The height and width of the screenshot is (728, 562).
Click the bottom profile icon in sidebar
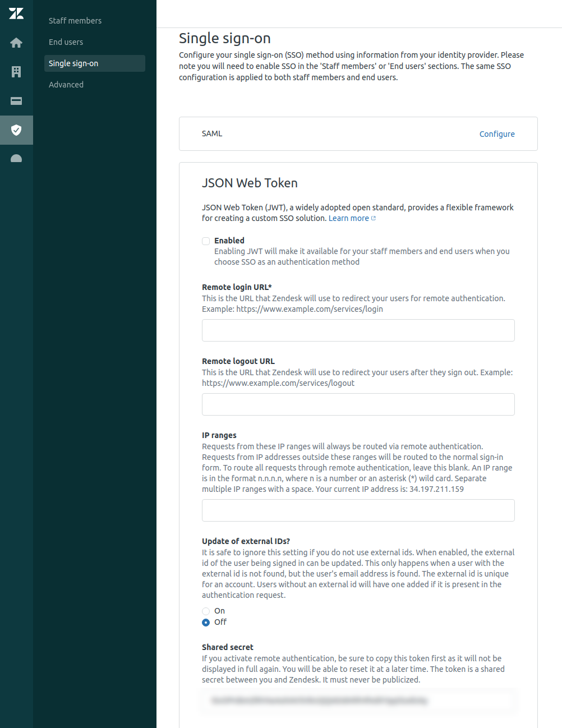coord(16,159)
